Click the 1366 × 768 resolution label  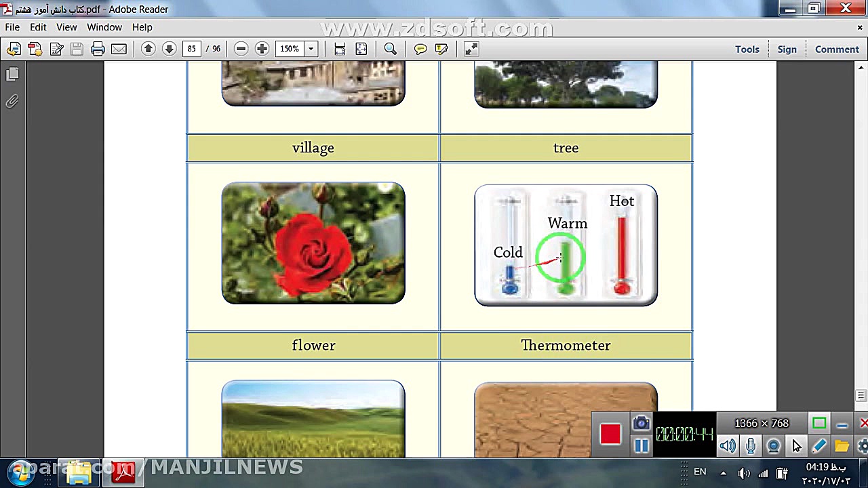point(762,424)
